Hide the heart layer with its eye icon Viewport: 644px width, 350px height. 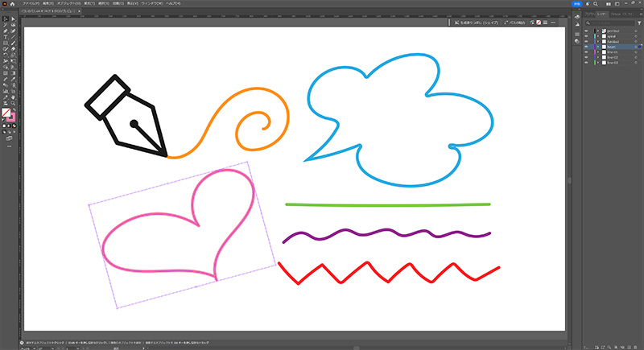(x=585, y=47)
